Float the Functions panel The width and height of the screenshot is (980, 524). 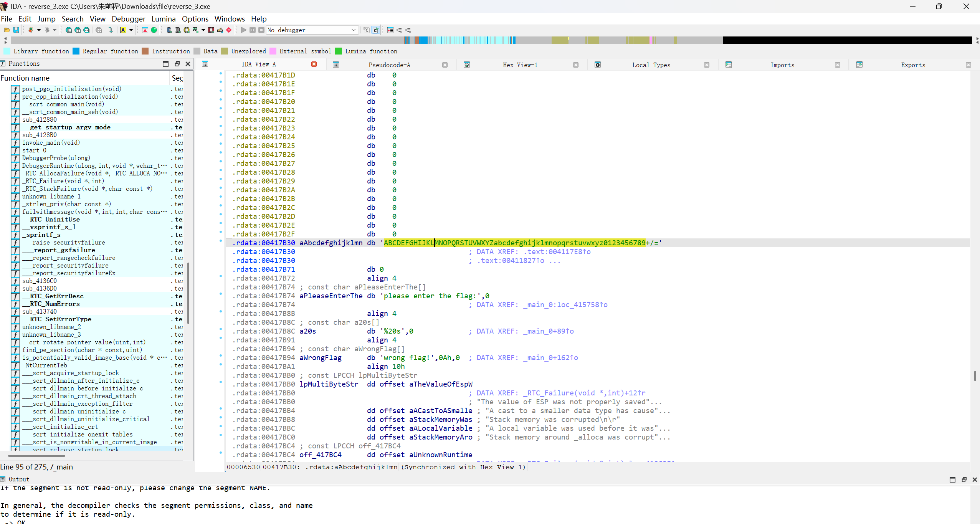point(177,64)
